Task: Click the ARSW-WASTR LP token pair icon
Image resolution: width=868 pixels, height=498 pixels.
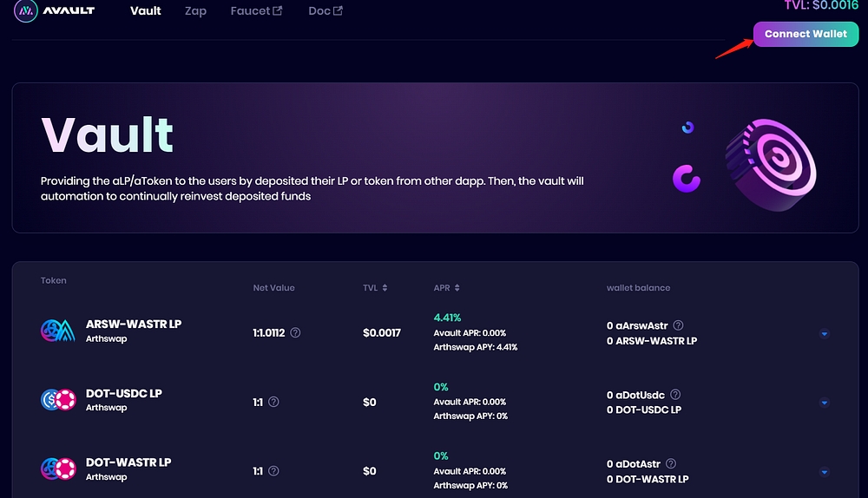Action: [x=58, y=331]
